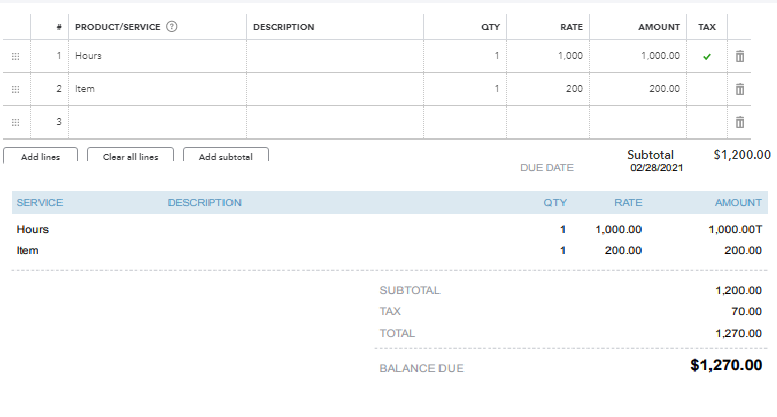Click drag handle icon on row 2
The height and width of the screenshot is (417, 777).
(15, 89)
